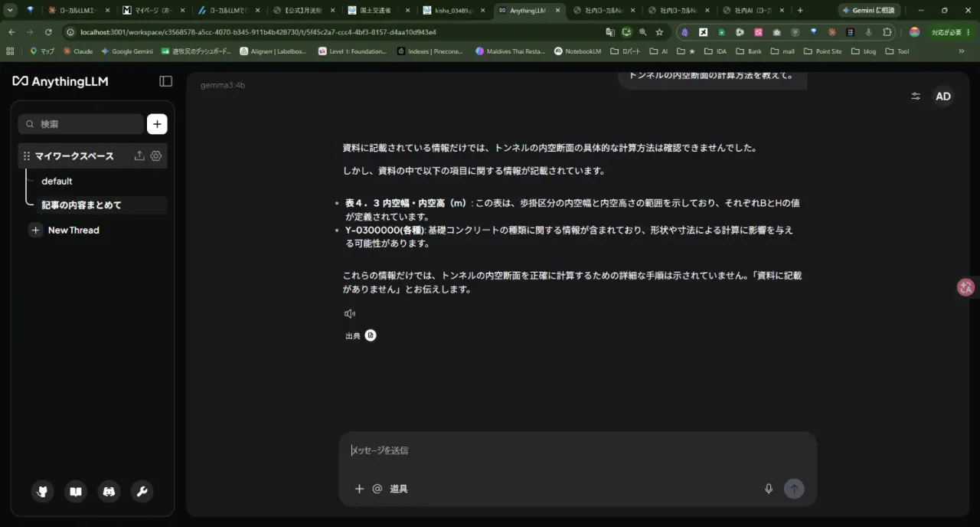Image resolution: width=980 pixels, height=527 pixels.
Task: Open the ロボート bookmarks folder
Action: point(626,51)
